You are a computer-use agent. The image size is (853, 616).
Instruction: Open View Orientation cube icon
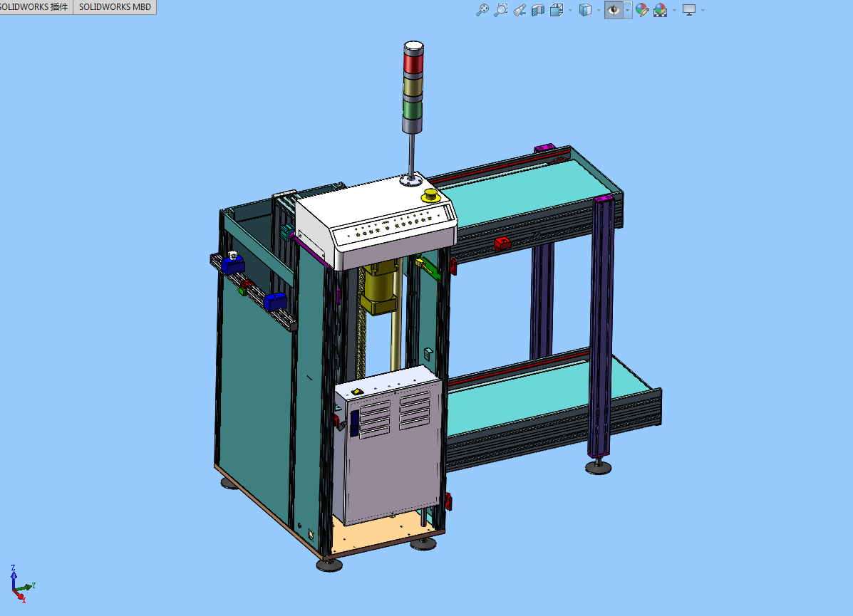[x=557, y=10]
